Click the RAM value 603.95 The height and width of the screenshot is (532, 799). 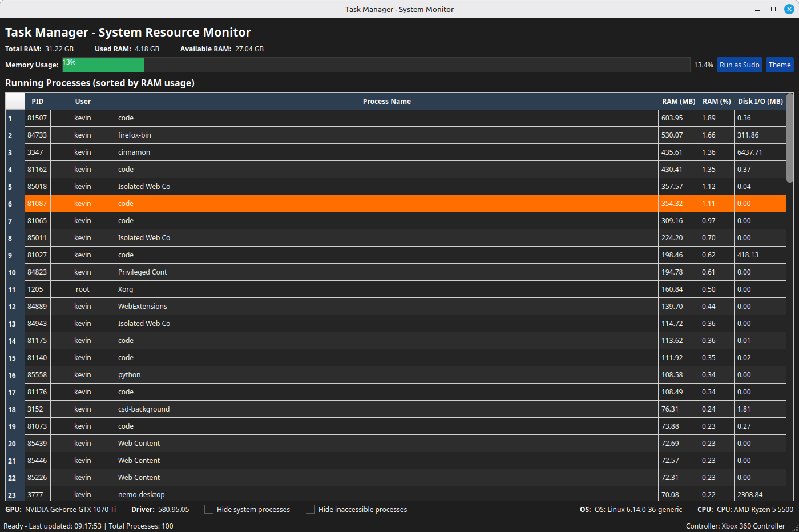click(679, 118)
